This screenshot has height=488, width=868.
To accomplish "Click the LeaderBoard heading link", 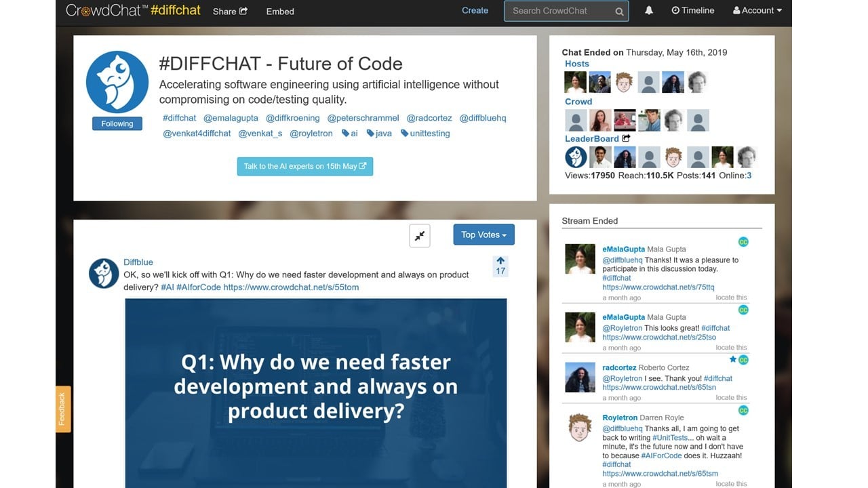I will (592, 139).
